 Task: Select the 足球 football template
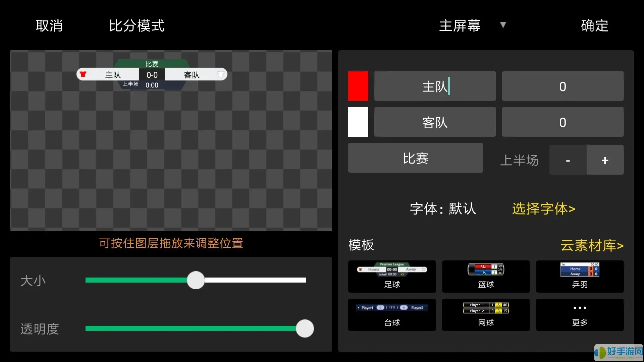pos(392,277)
